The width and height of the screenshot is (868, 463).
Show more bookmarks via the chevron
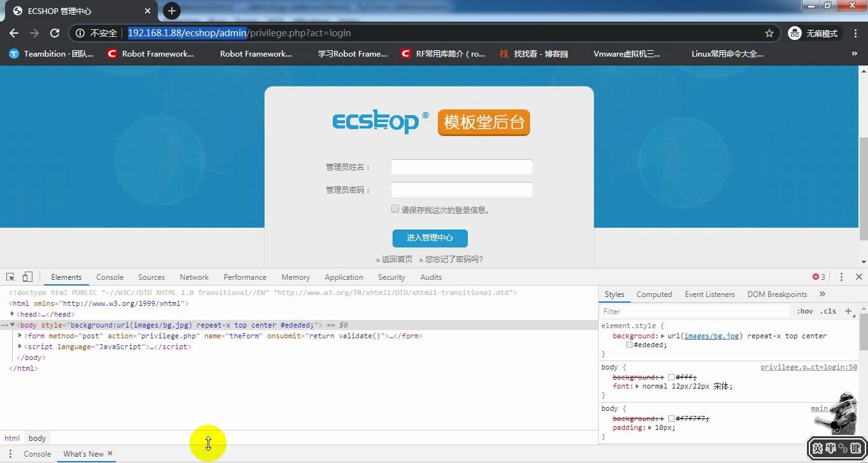tap(854, 54)
